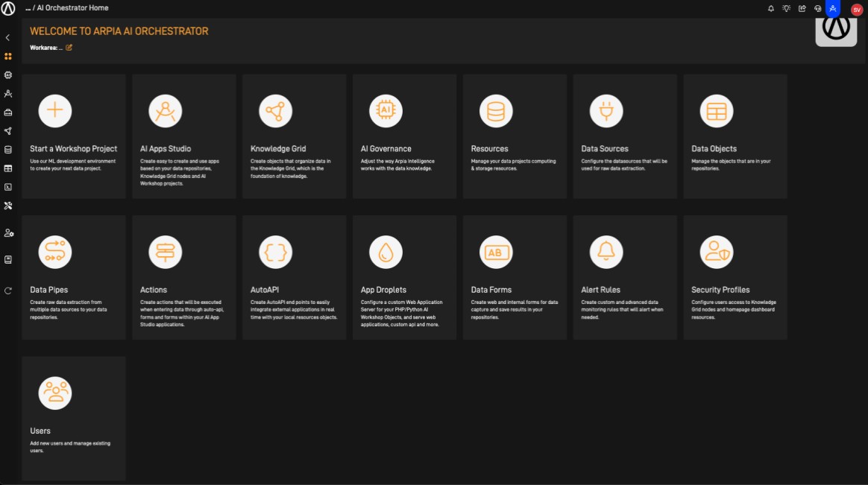Select the dashboard grid icon in sidebar
Viewport: 868px width, 485px height.
pyautogui.click(x=8, y=56)
